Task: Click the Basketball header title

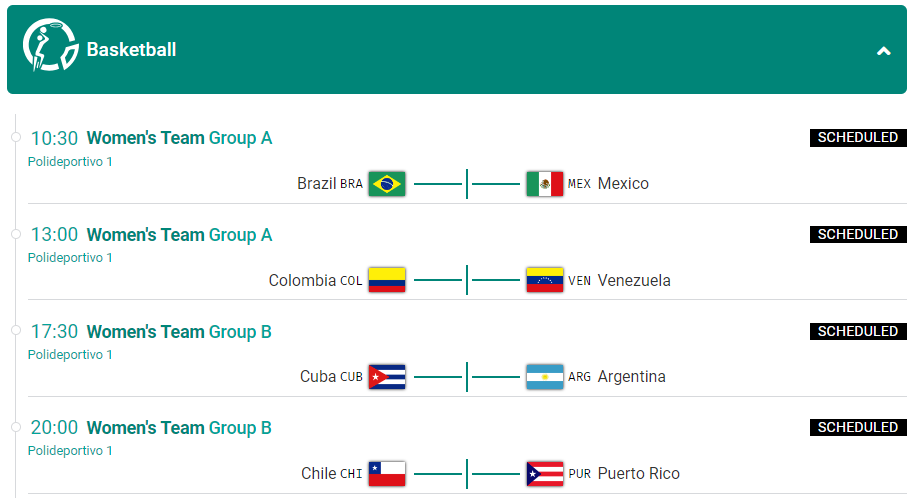Action: point(131,50)
